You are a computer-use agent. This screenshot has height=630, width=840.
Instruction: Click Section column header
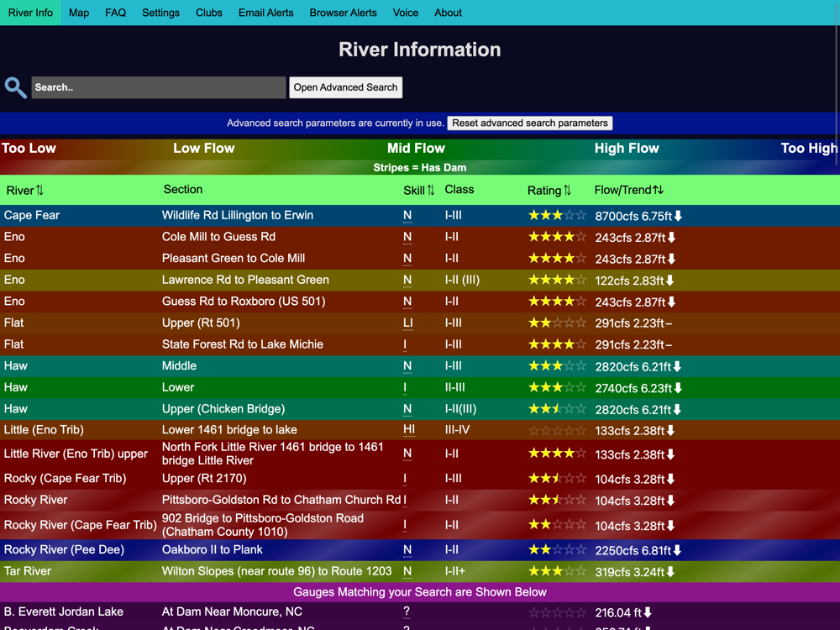pos(182,189)
